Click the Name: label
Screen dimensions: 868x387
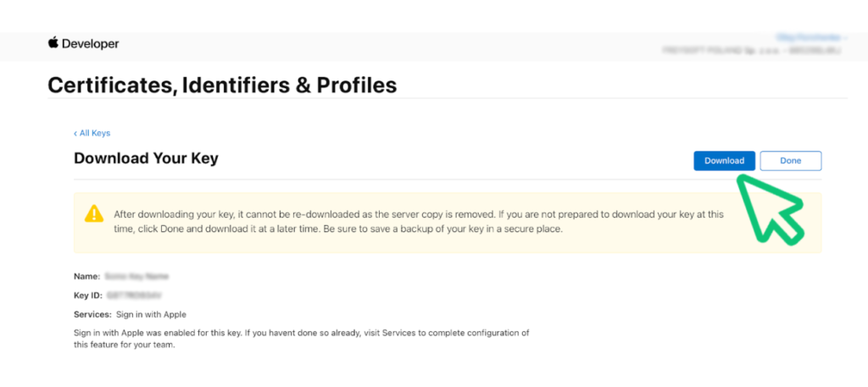click(x=87, y=275)
